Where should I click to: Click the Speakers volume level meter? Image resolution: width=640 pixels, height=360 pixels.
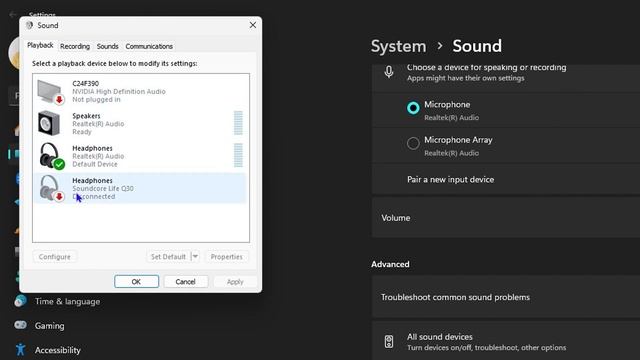238,123
